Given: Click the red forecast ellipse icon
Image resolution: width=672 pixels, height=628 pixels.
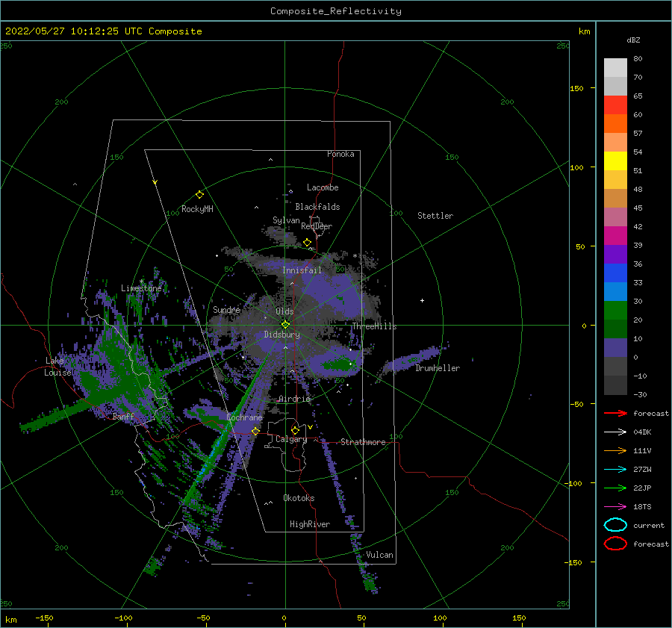Looking at the screenshot, I should pos(615,544).
